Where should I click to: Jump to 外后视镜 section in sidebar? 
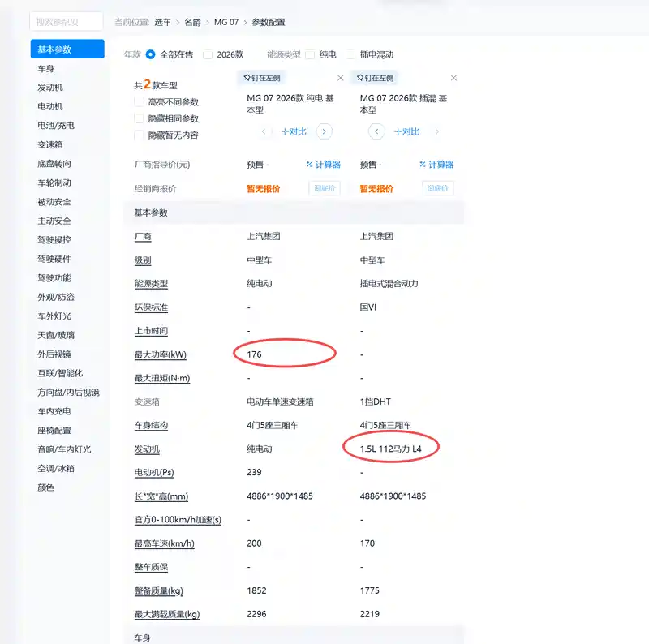point(54,354)
